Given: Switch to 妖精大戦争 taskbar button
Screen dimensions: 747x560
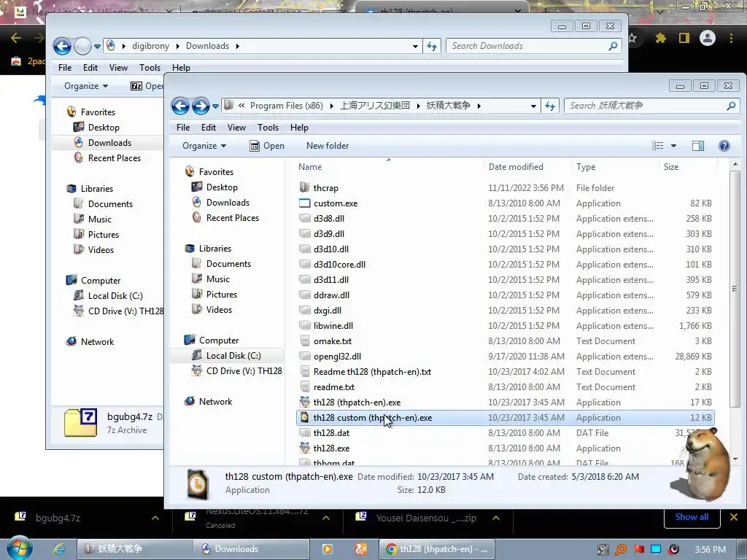Looking at the screenshot, I should point(134,549).
